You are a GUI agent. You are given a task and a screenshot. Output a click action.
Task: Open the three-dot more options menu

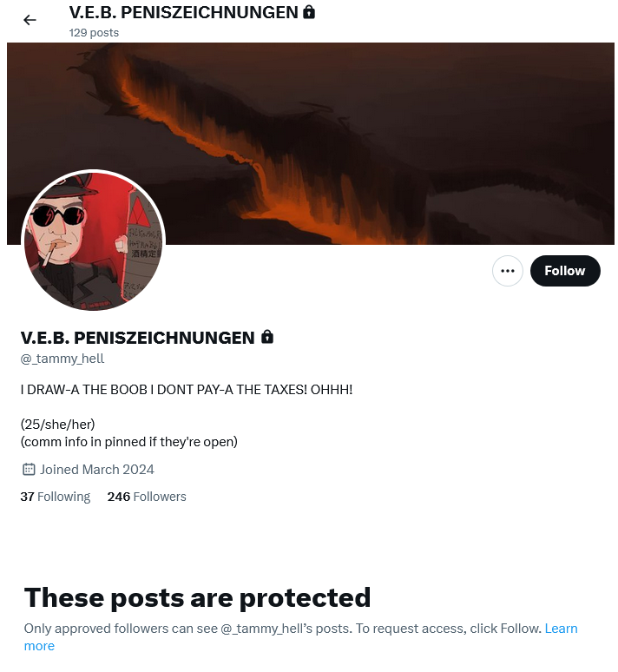click(508, 271)
